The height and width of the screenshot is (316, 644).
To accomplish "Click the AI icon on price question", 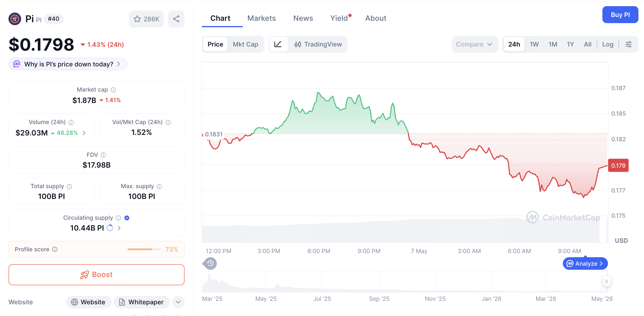I will coord(17,64).
